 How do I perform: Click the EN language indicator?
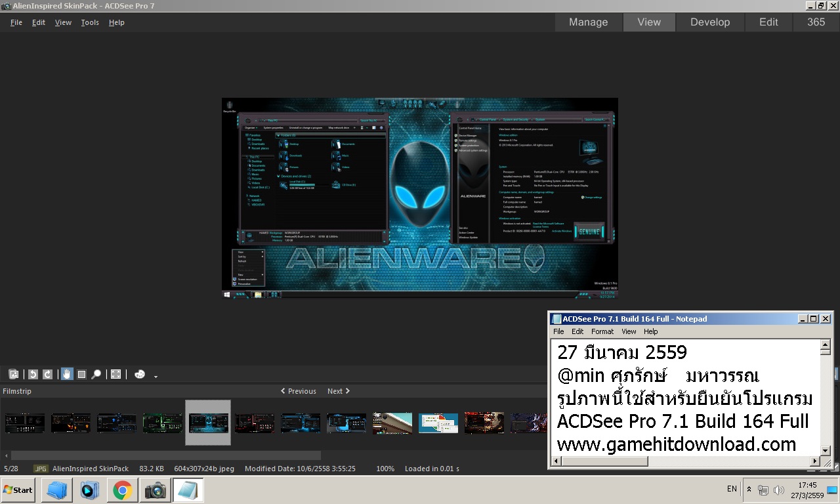click(732, 489)
